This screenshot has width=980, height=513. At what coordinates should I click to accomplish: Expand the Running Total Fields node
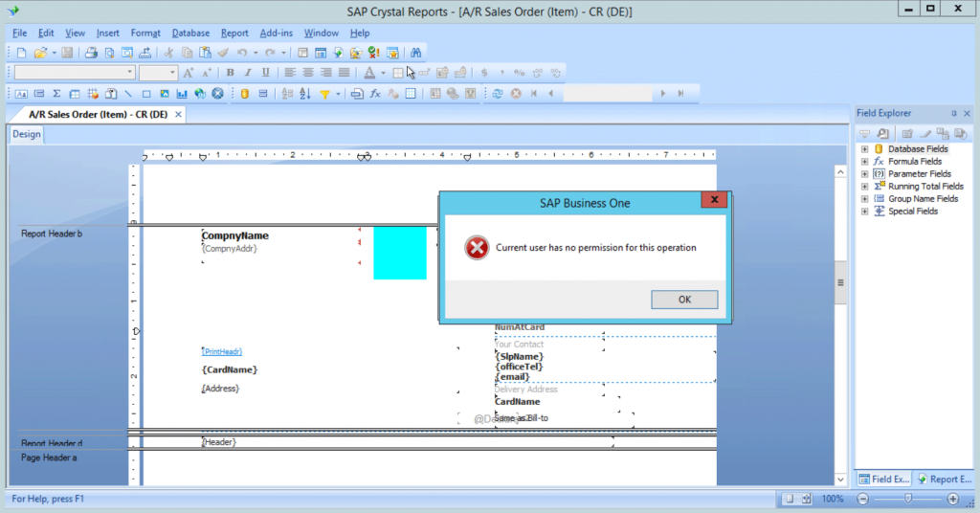(x=864, y=187)
